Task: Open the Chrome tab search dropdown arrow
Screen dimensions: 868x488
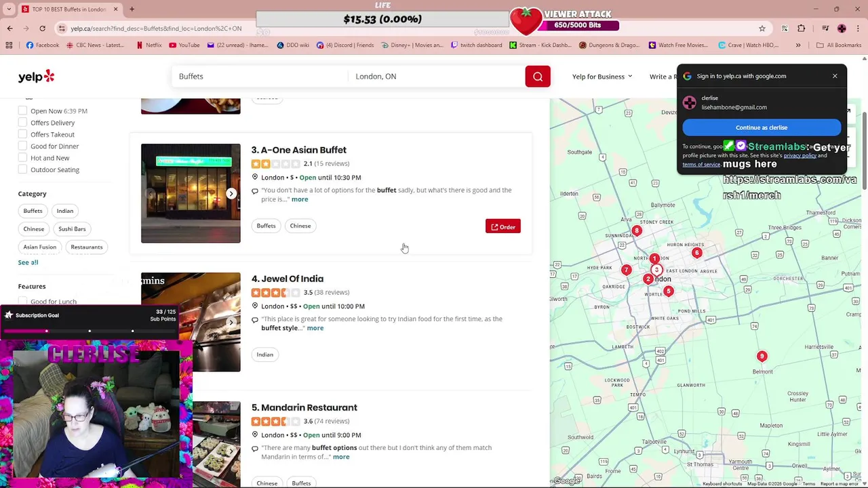Action: tap(9, 9)
